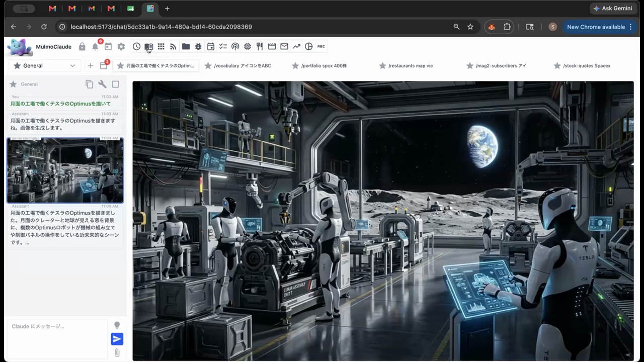Create new chat with plus button
Viewport: 644px width, 362px height.
tap(90, 66)
